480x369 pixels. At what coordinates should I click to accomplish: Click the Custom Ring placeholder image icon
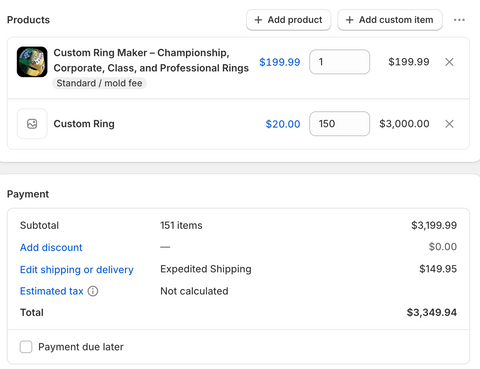click(x=32, y=124)
